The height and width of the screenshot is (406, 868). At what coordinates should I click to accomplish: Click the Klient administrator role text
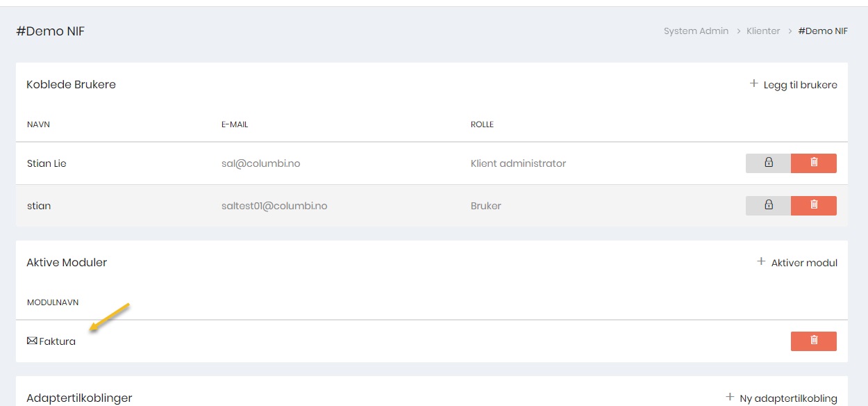coord(518,163)
